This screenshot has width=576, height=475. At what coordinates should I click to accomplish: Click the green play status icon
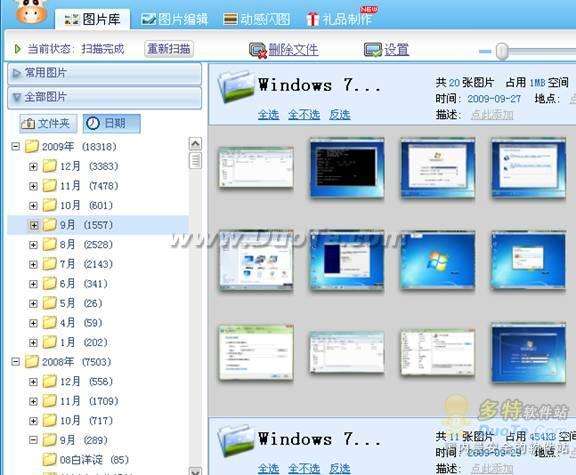17,49
